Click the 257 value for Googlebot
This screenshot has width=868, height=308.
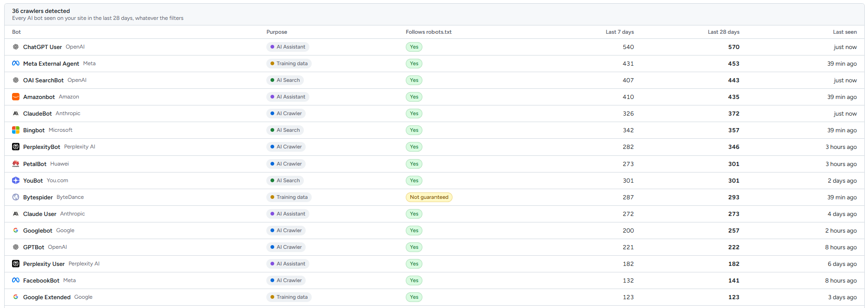[734, 231]
